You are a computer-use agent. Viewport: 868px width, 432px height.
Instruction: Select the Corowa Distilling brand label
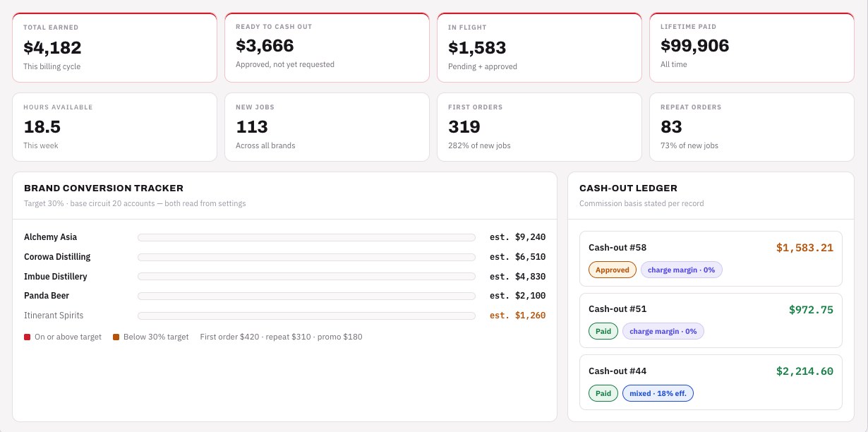[x=57, y=257]
